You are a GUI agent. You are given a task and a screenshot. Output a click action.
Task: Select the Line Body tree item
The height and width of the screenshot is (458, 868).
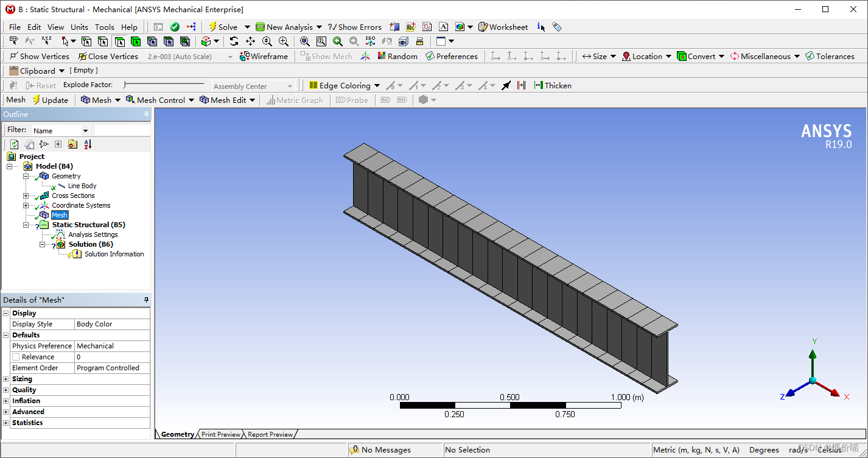(82, 186)
